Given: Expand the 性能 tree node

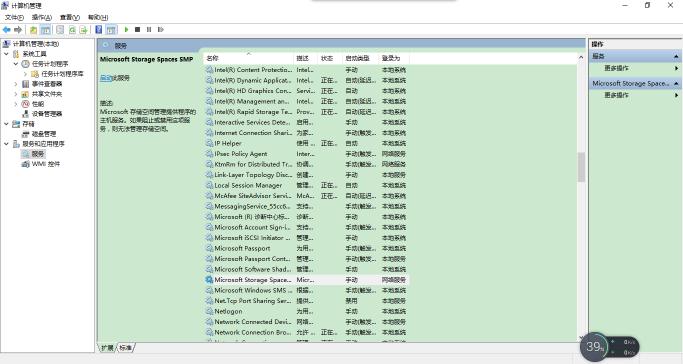Looking at the screenshot, I should (16, 104).
